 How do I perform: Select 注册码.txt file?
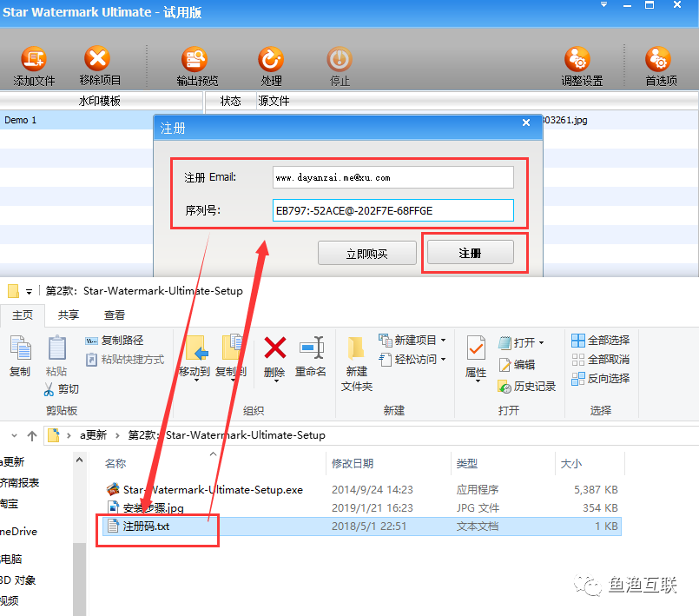coord(362,527)
